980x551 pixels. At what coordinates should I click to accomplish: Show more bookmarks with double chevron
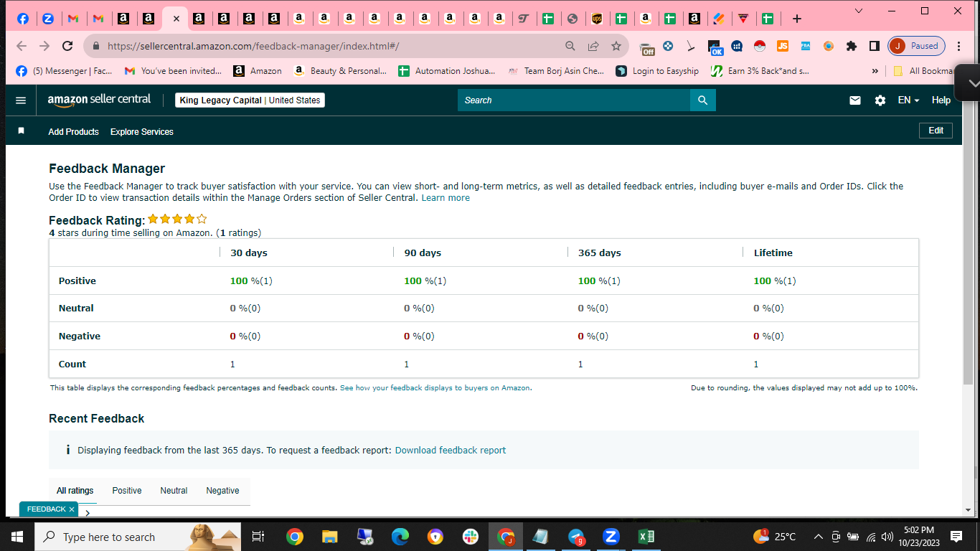click(x=875, y=71)
